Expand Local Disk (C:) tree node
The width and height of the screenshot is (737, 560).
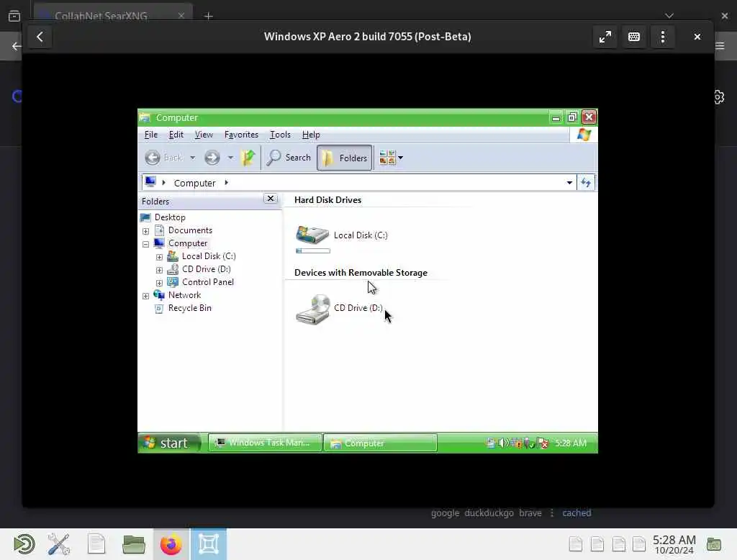[x=159, y=257]
